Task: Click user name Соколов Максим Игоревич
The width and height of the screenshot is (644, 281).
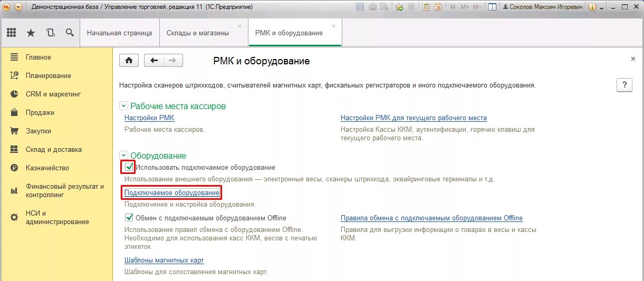Action: 543,7
